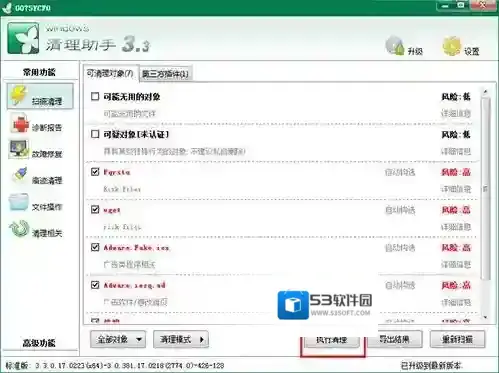Uncheck the Adware.zerg.ud checkbox
The height and width of the screenshot is (373, 499).
(95, 285)
